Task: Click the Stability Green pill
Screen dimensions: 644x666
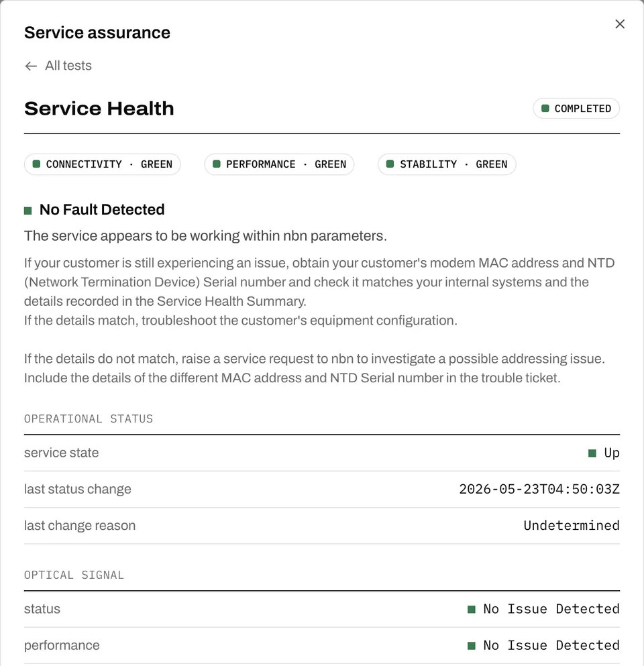Action: (447, 164)
